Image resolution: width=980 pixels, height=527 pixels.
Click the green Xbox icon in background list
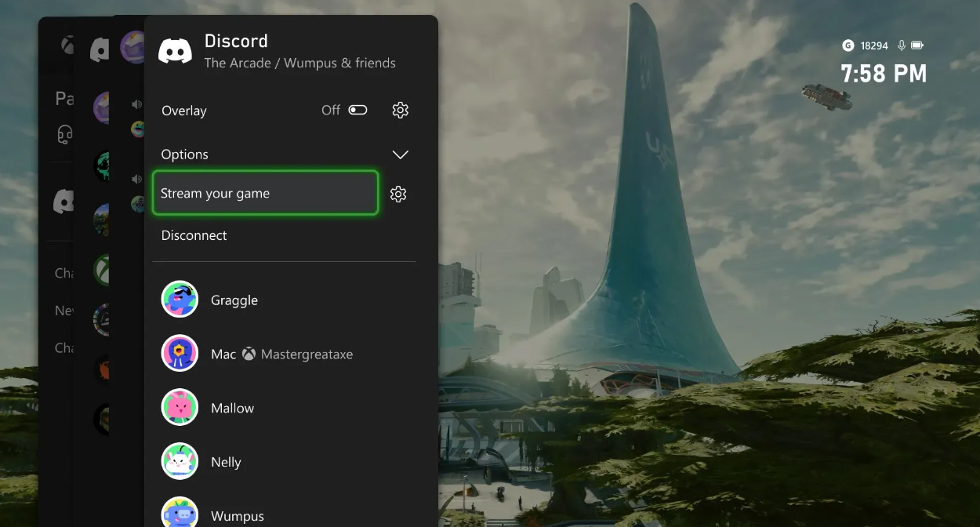point(102,271)
